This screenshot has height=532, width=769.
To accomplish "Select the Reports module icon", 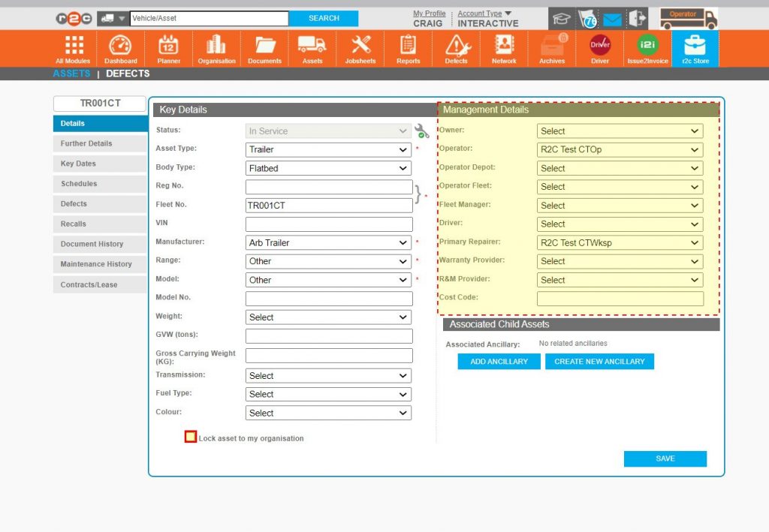I will 408,47.
